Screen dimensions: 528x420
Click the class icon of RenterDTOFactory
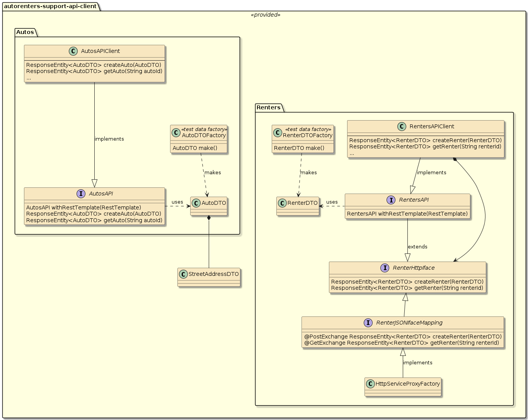[x=278, y=133]
